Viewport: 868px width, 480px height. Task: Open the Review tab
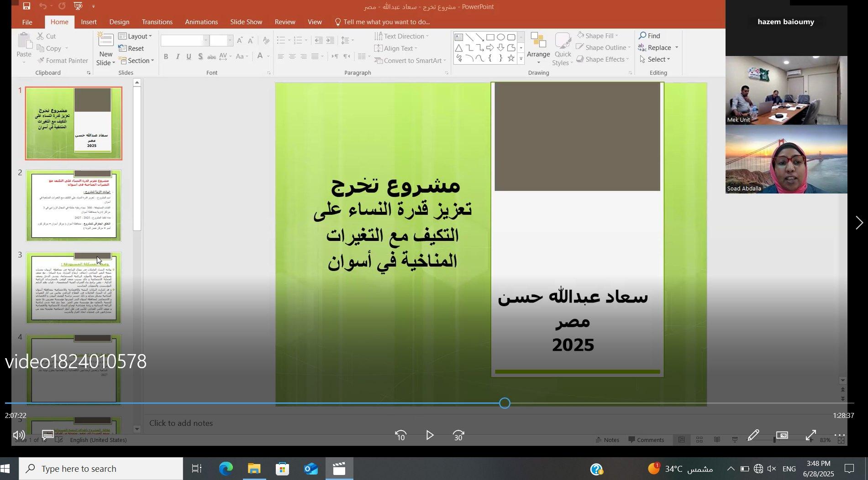click(x=285, y=22)
